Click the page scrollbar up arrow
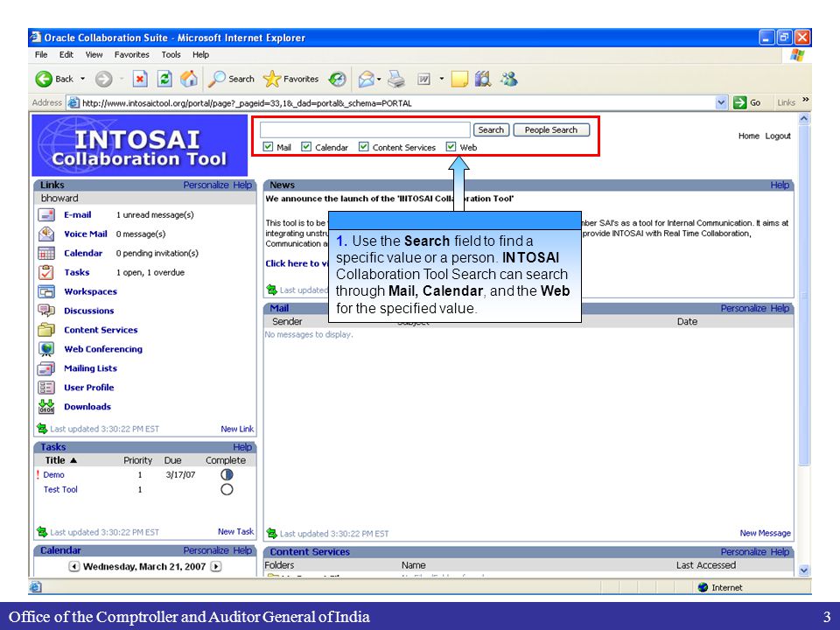This screenshot has width=840, height=630. pos(803,119)
